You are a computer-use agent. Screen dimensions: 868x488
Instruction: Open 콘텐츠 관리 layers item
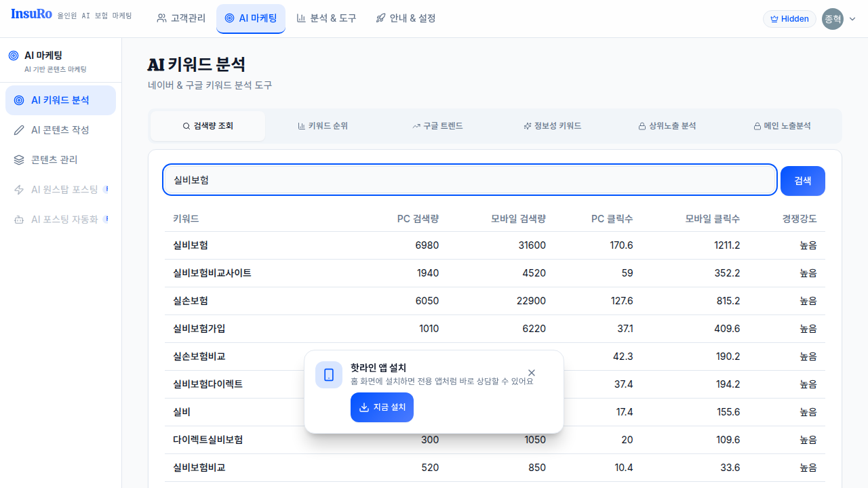[x=54, y=160]
